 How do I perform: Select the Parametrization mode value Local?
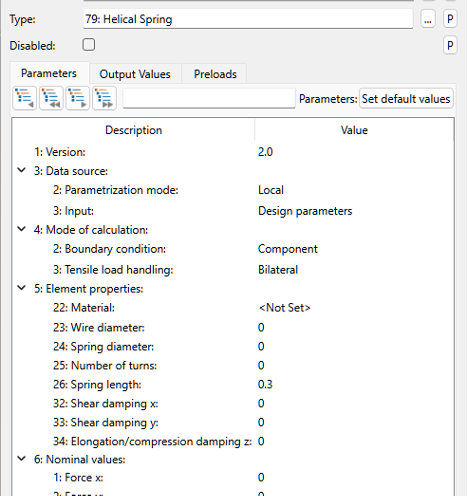tap(271, 190)
